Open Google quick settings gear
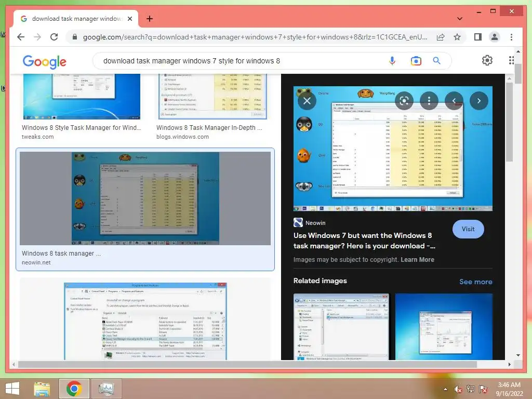The height and width of the screenshot is (399, 532). tap(487, 60)
